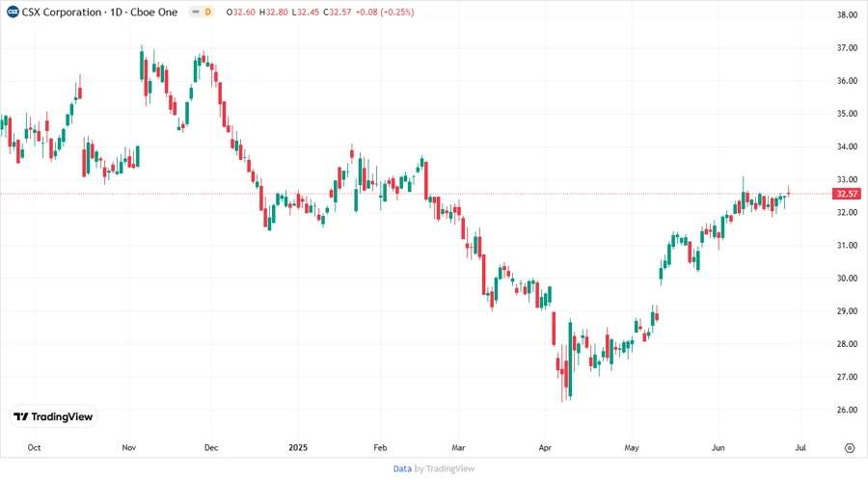This screenshot has width=868, height=480.
Task: Click the 37.00 price axis label
Action: pos(847,48)
